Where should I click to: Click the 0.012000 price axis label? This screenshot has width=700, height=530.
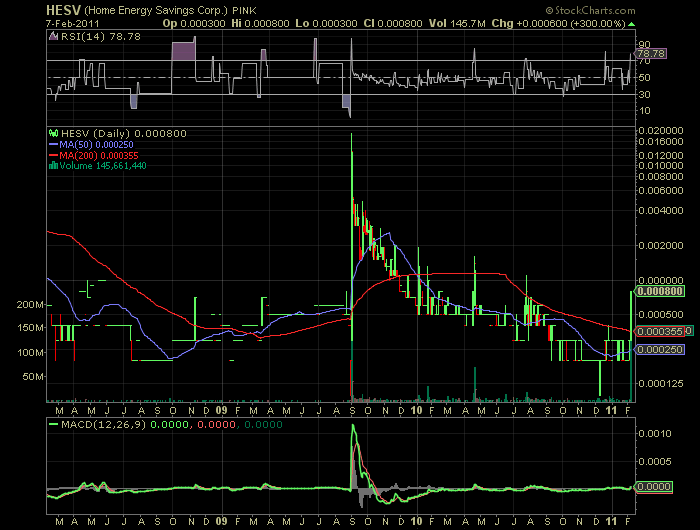pyautogui.click(x=661, y=155)
